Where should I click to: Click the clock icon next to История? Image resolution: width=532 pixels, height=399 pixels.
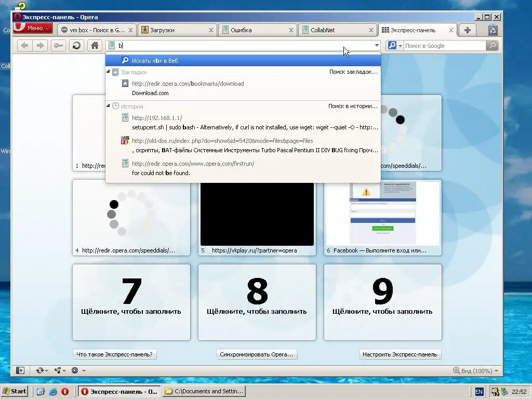tap(115, 106)
